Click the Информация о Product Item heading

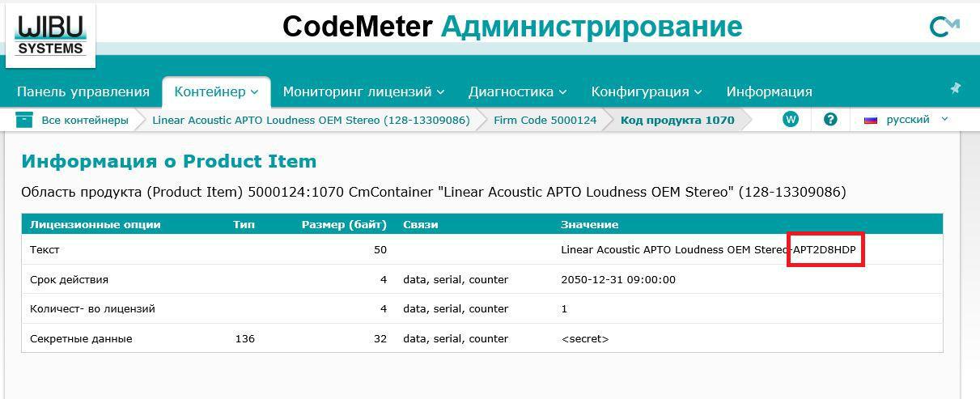(x=168, y=161)
